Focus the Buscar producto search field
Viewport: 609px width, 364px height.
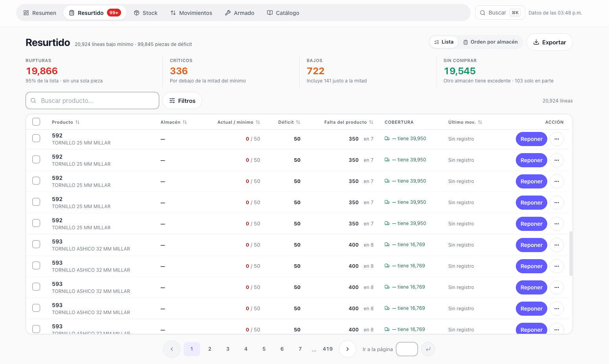pos(92,101)
